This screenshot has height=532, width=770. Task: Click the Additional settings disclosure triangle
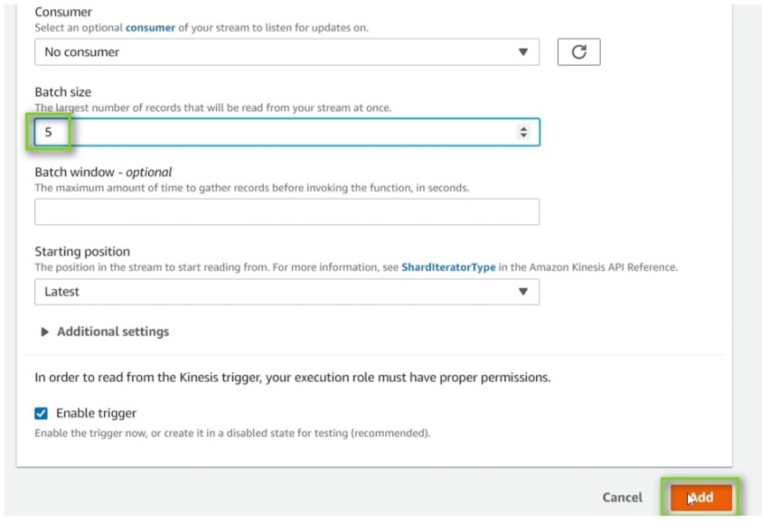click(44, 331)
